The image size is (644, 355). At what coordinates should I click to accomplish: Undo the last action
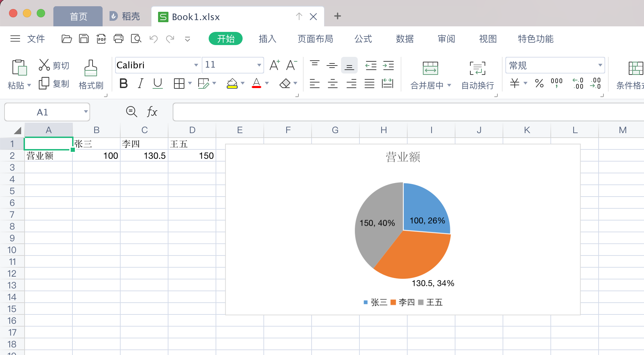(x=154, y=38)
